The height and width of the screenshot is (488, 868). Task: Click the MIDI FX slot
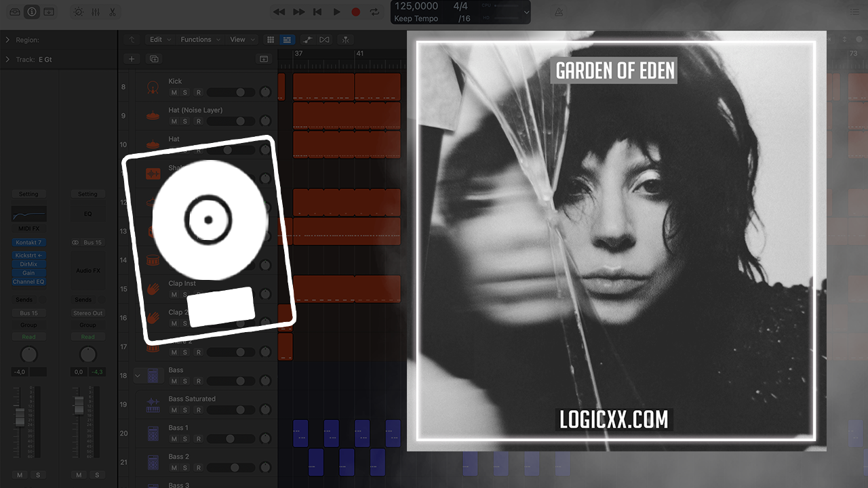click(29, 228)
